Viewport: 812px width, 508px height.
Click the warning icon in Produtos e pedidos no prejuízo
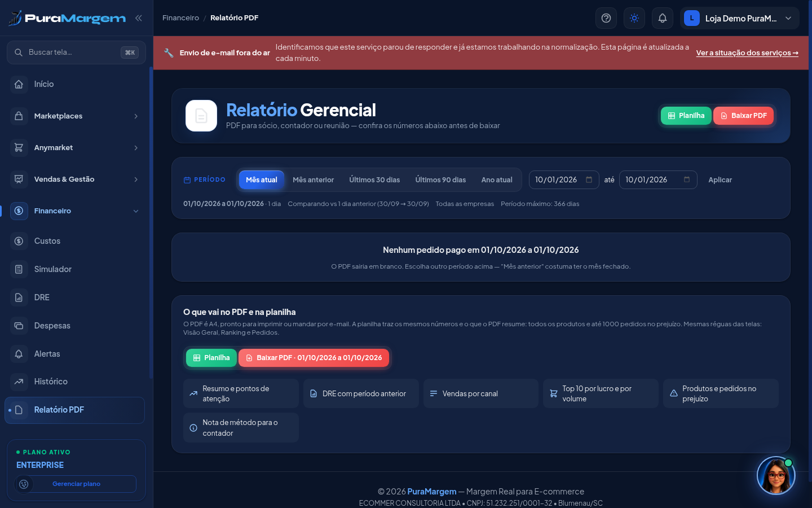point(674,393)
